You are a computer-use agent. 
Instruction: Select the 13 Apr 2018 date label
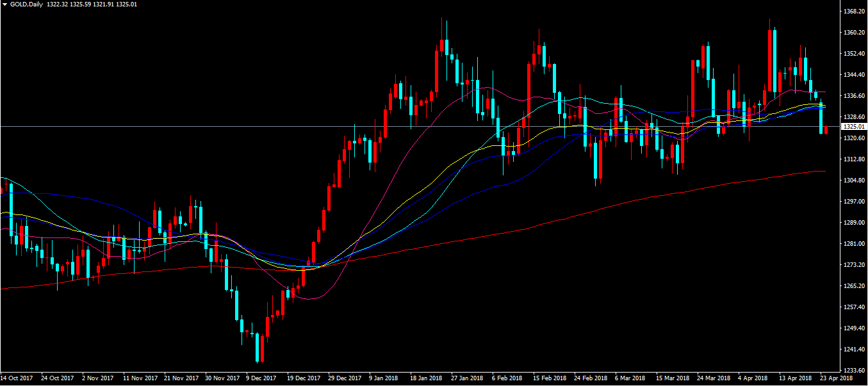tap(797, 378)
